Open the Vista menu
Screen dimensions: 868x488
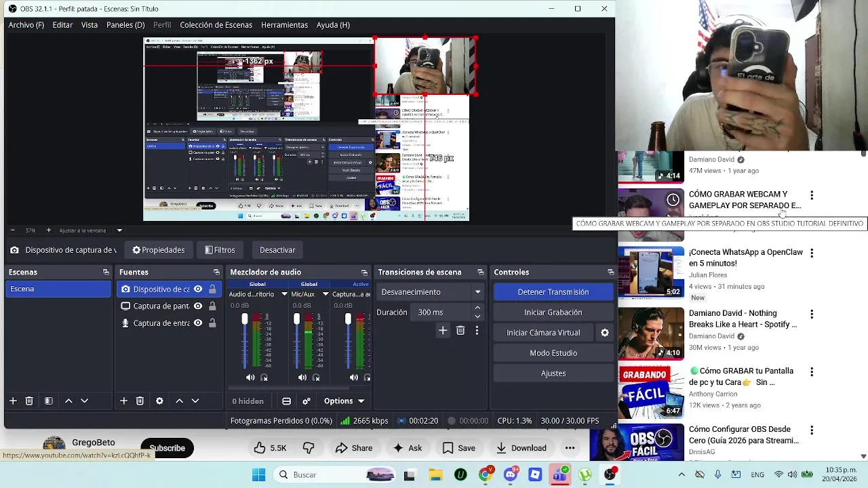pos(90,24)
